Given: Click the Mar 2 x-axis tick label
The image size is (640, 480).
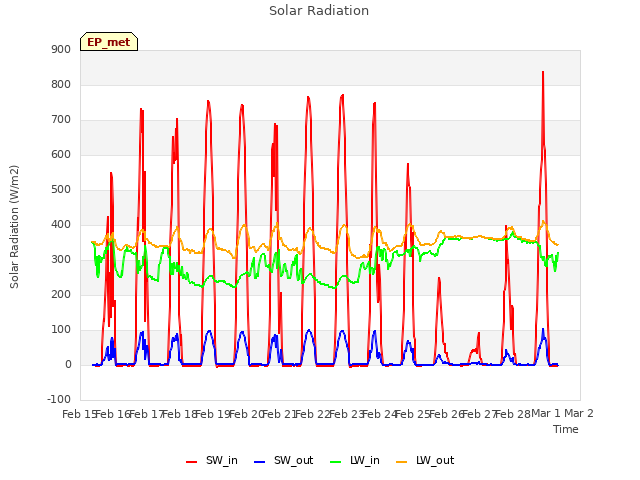Looking at the screenshot, I should [579, 414].
